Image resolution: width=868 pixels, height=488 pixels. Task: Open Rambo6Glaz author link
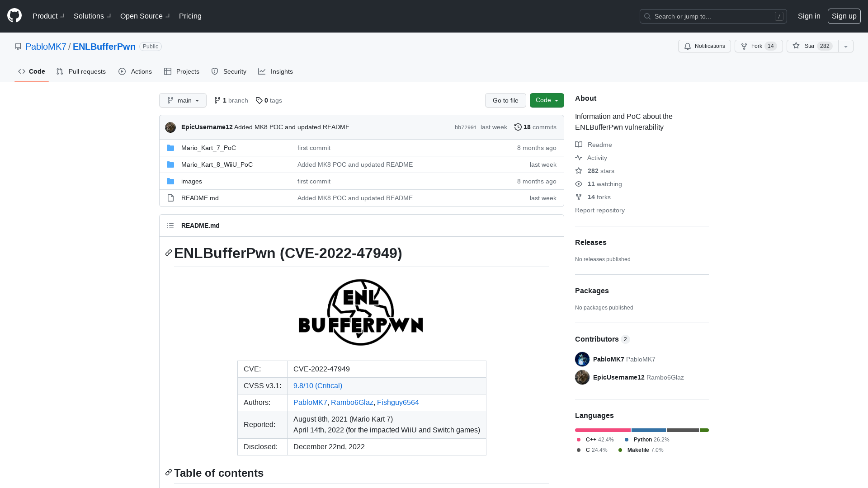pyautogui.click(x=352, y=402)
